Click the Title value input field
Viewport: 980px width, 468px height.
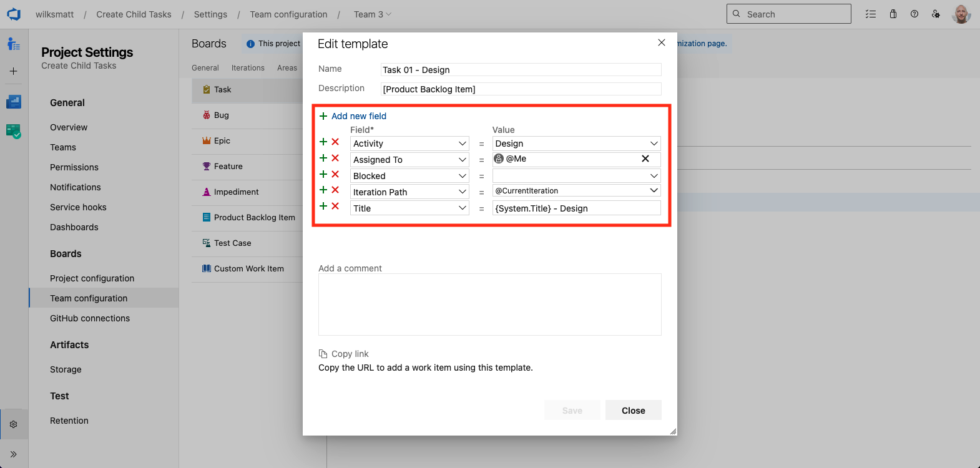tap(576, 208)
